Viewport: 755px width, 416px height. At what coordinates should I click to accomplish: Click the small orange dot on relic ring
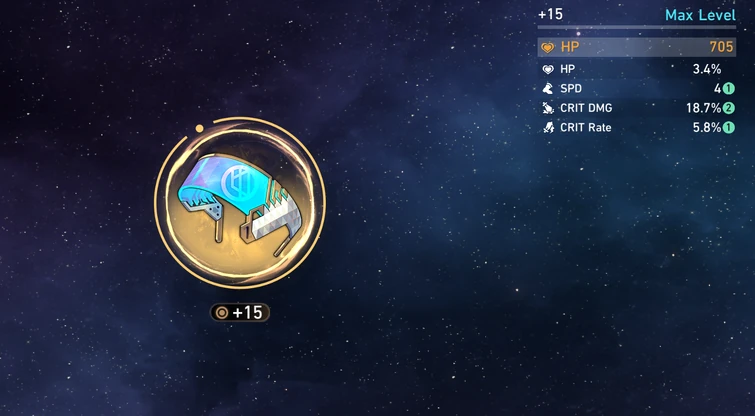click(199, 129)
